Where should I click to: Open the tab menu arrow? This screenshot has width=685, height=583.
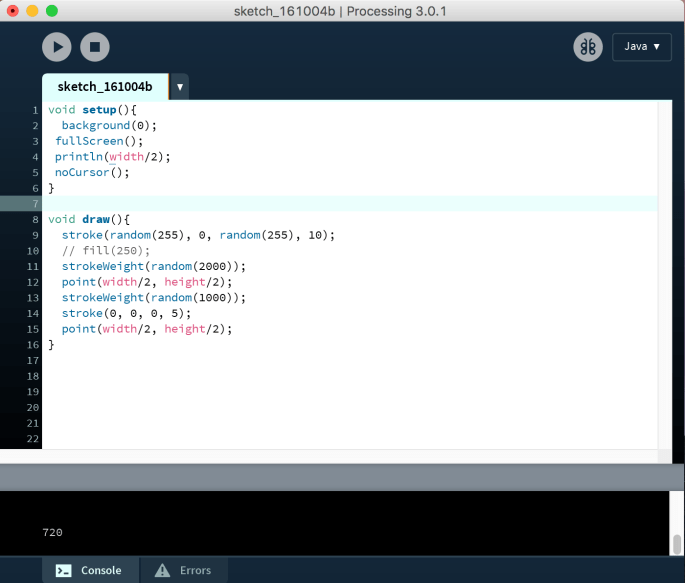pos(180,87)
